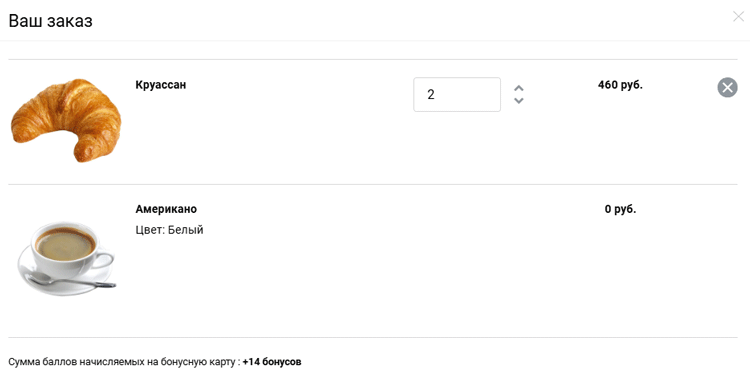
Task: Open the Americano coffee cup image
Action: click(x=66, y=258)
